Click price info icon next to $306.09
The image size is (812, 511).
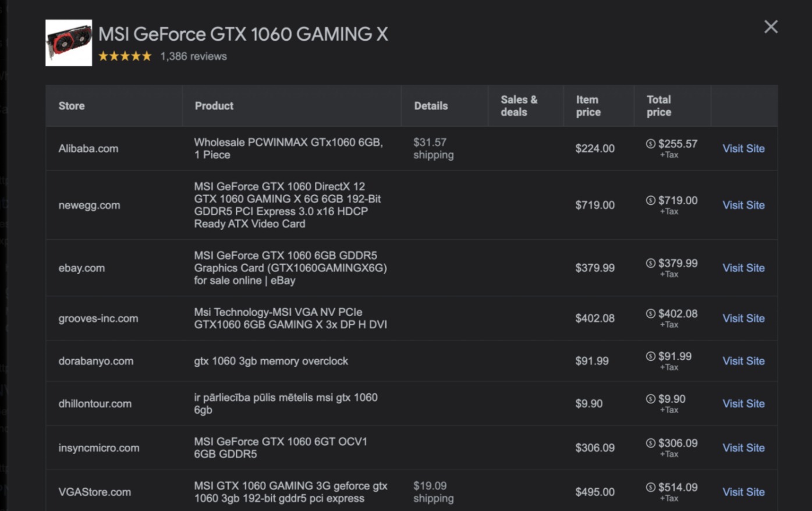click(651, 443)
